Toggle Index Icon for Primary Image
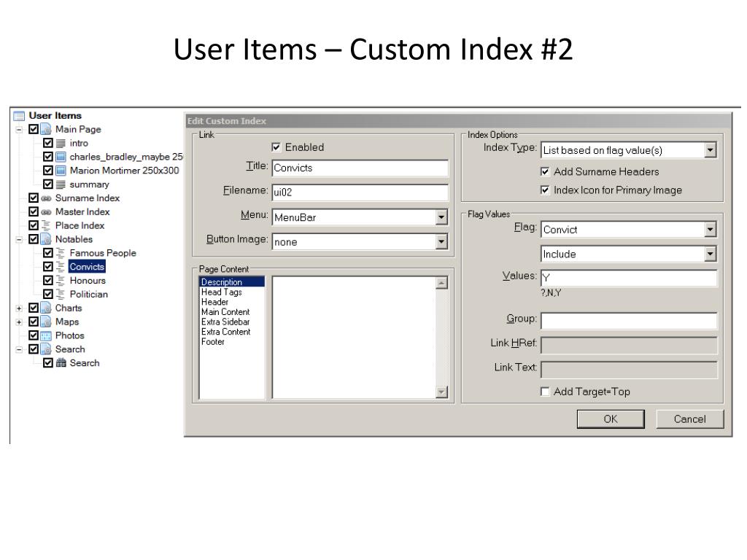The image size is (747, 560). pyautogui.click(x=545, y=190)
